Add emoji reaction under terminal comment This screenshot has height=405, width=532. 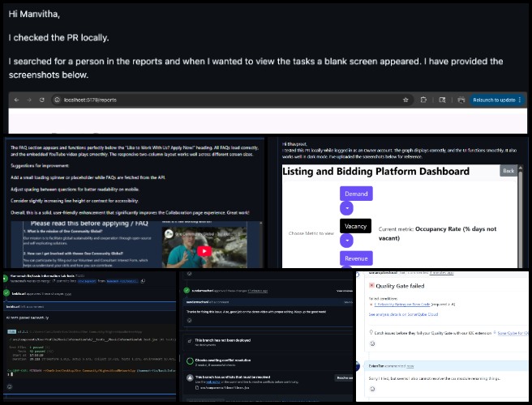coord(10,386)
